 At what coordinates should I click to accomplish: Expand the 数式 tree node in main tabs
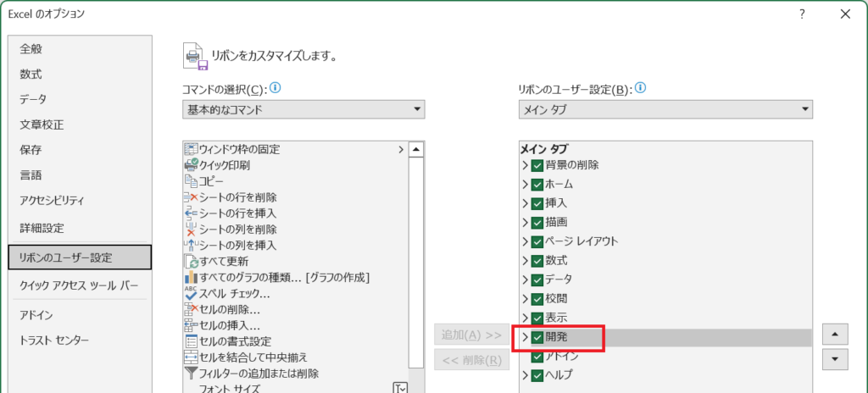point(526,261)
